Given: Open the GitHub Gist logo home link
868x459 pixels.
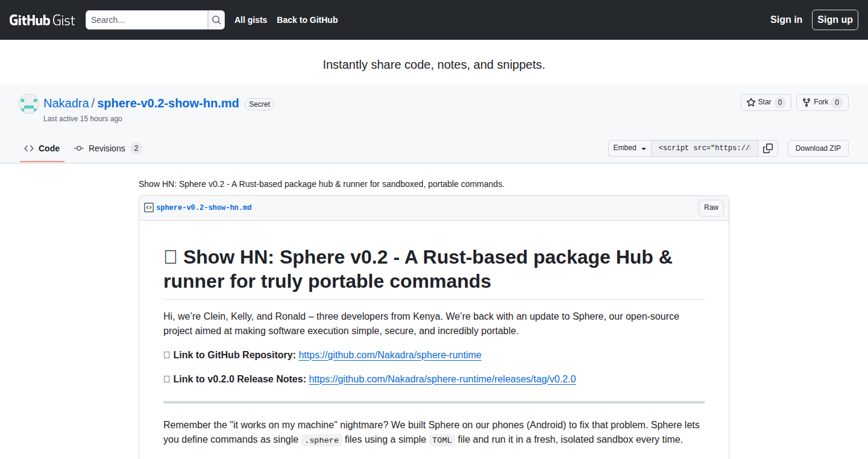Looking at the screenshot, I should point(42,20).
